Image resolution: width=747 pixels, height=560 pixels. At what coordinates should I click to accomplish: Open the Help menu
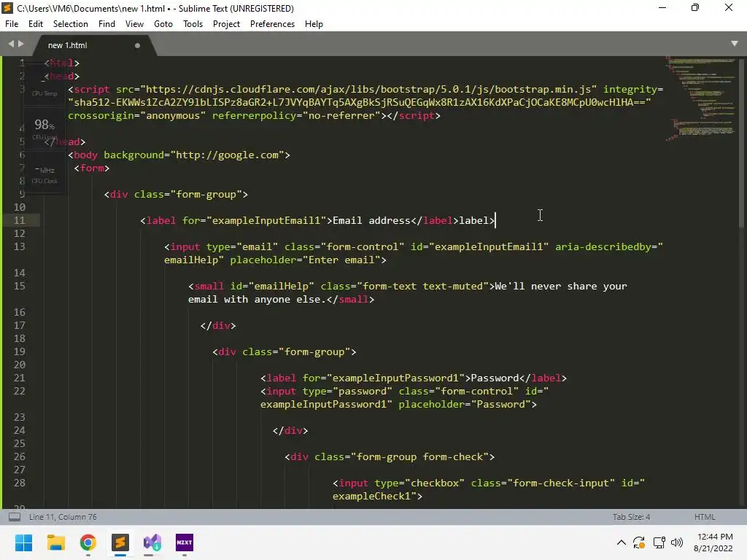coord(314,24)
